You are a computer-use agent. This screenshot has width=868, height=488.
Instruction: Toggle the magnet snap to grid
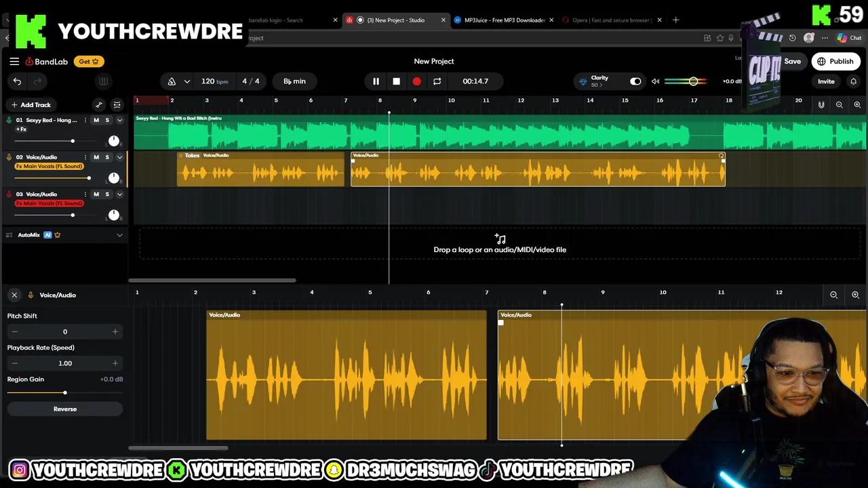click(x=821, y=105)
